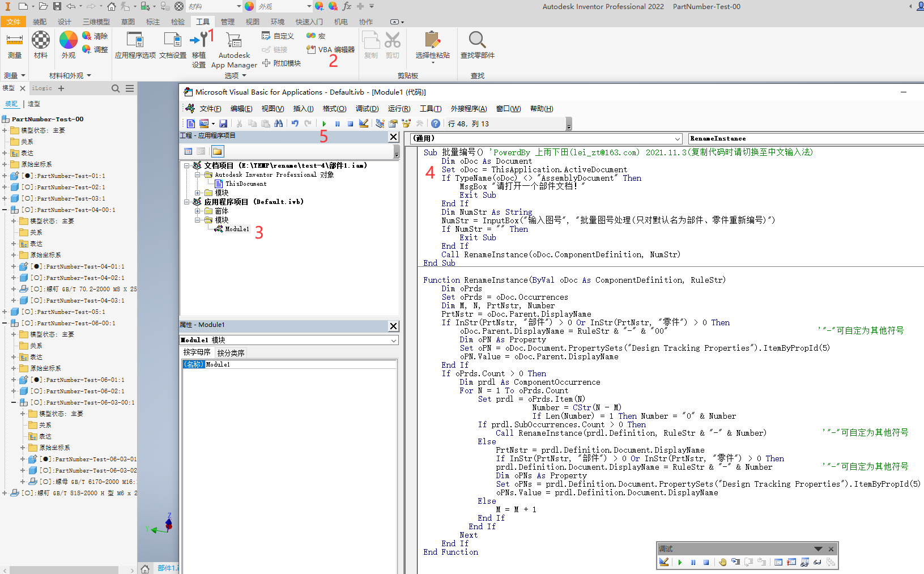The image size is (924, 574).
Task: Open the 调试(D) menu
Action: (367, 109)
